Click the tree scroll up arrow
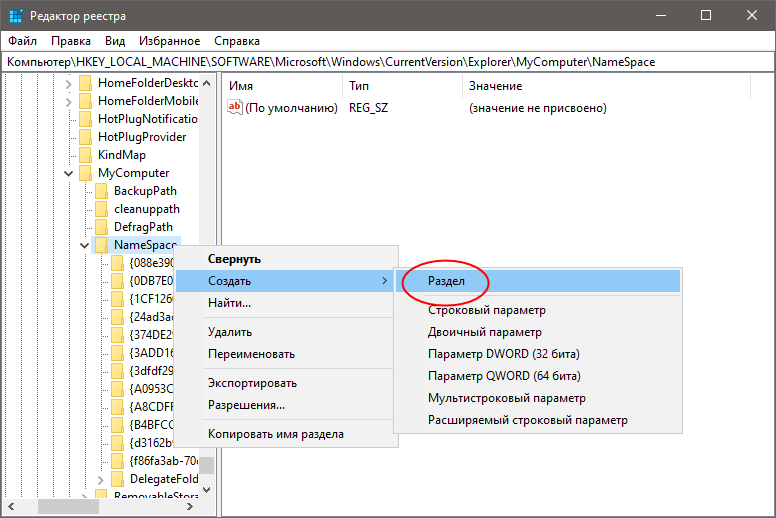The width and height of the screenshot is (776, 518). click(x=207, y=83)
